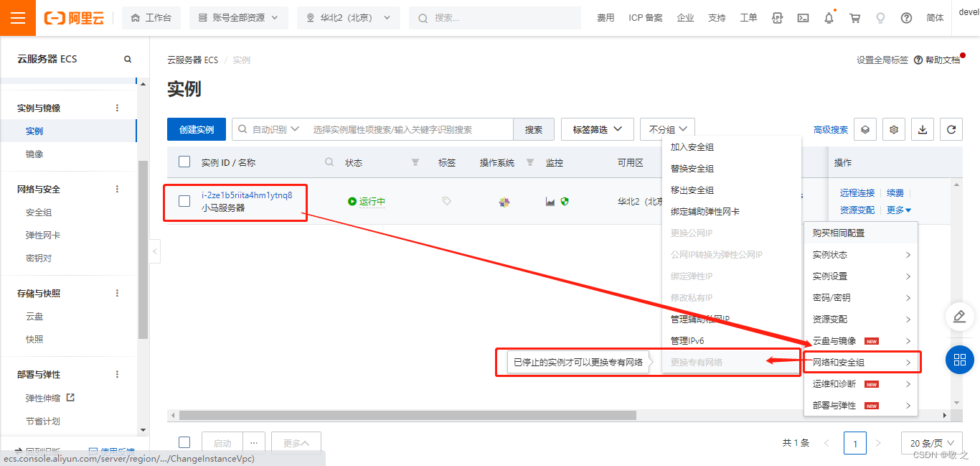980x466 pixels.
Task: Open instance i-2ze1b5riita4hm1ytnq8 link
Action: tap(247, 195)
